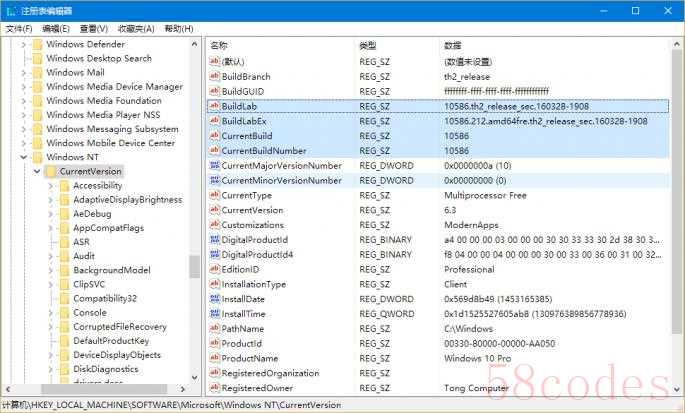Click the folder icon beside Windows Defender

tap(37, 44)
